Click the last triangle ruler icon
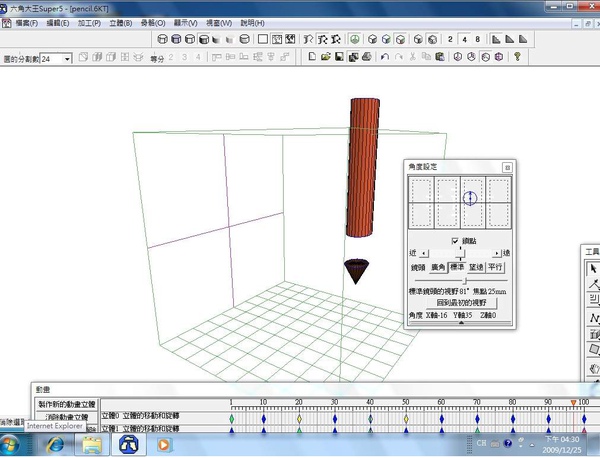Image resolution: width=600 pixels, height=458 pixels. pyautogui.click(x=523, y=39)
